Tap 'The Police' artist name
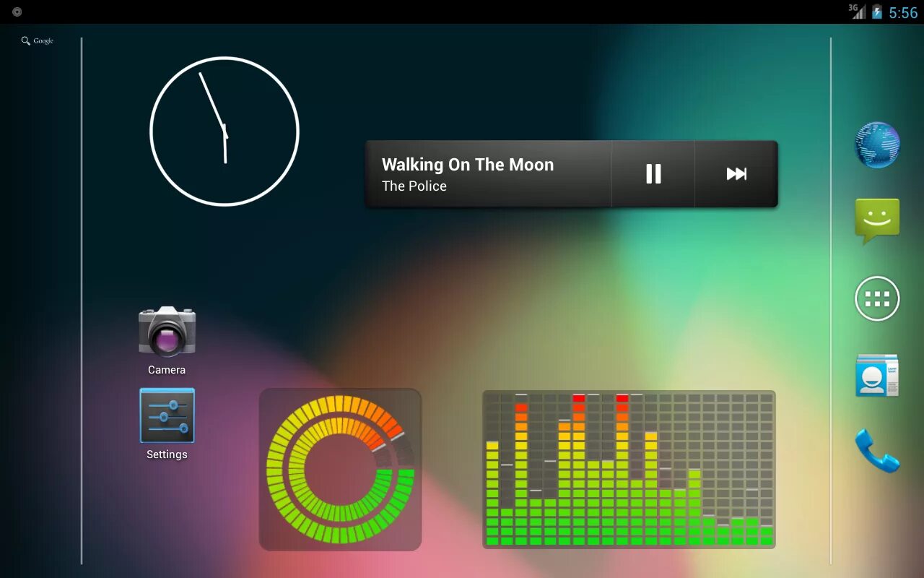Viewport: 924px width, 578px height. [414, 186]
